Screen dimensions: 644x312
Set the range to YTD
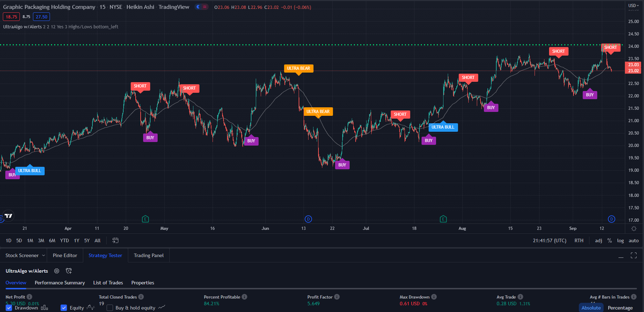click(x=64, y=241)
